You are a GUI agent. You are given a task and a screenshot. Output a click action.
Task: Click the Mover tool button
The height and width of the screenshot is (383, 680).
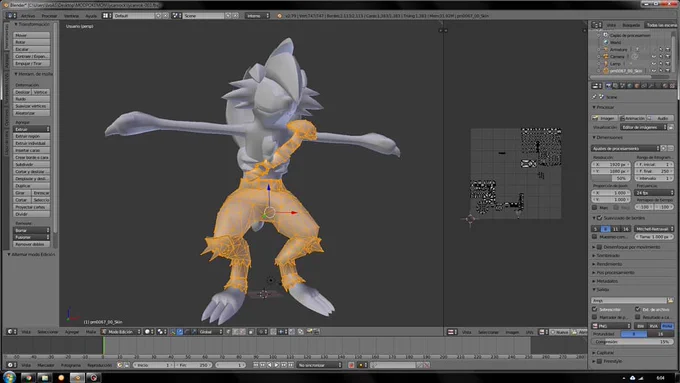[31, 35]
